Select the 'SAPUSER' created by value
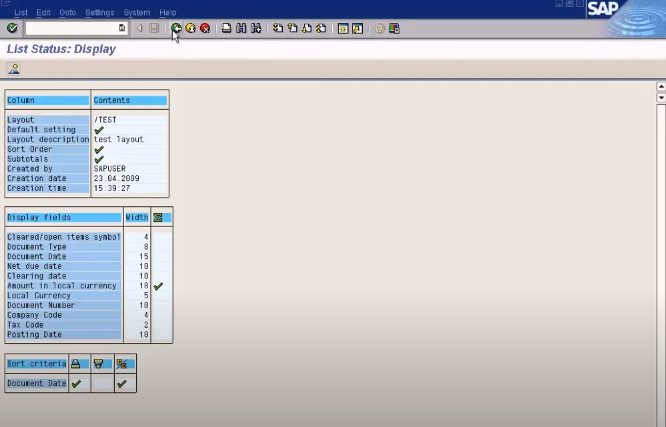Viewport: 666px width, 427px height. point(110,169)
